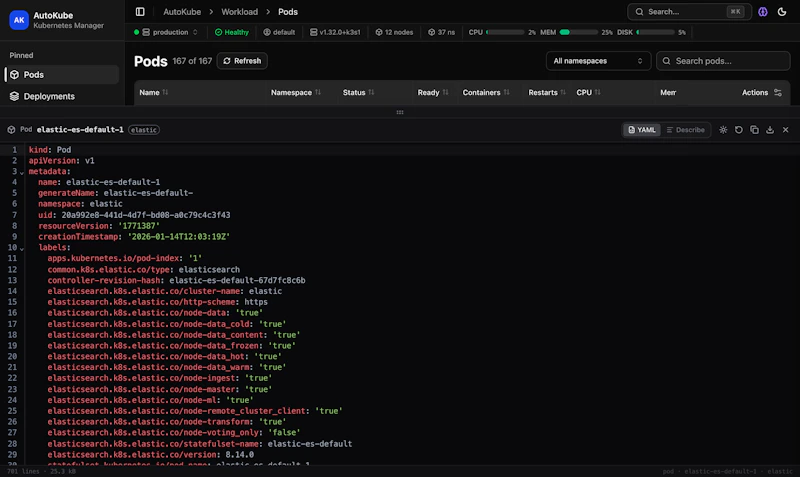800x477 pixels.
Task: Switch to the YAML tab
Action: [x=642, y=130]
